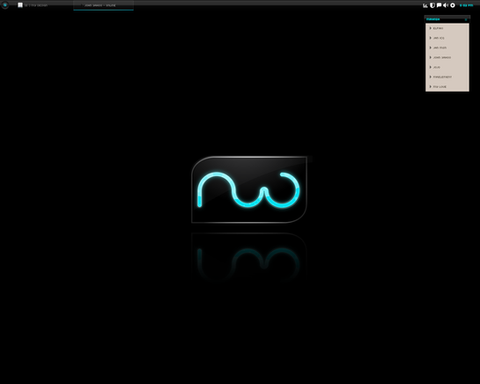Click the white window icon in taskbar
Viewport: 480px width, 384px height.
(x=20, y=5)
